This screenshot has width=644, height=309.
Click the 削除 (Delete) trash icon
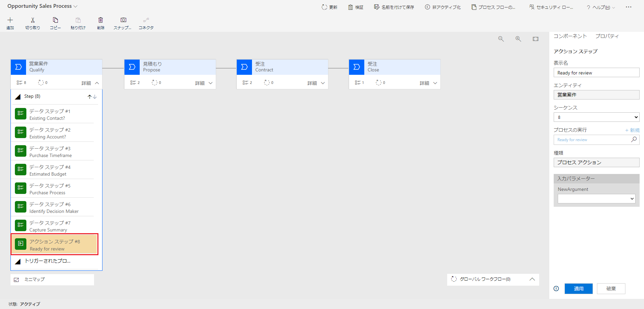click(100, 20)
